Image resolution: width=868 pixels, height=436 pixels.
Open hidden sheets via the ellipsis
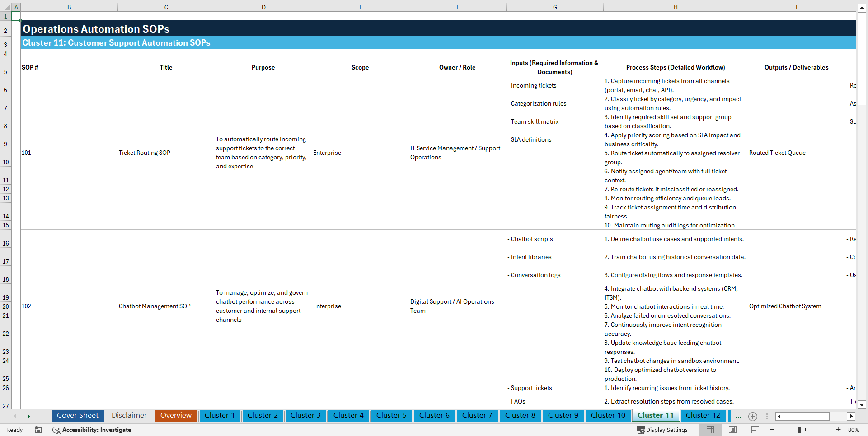pos(738,416)
